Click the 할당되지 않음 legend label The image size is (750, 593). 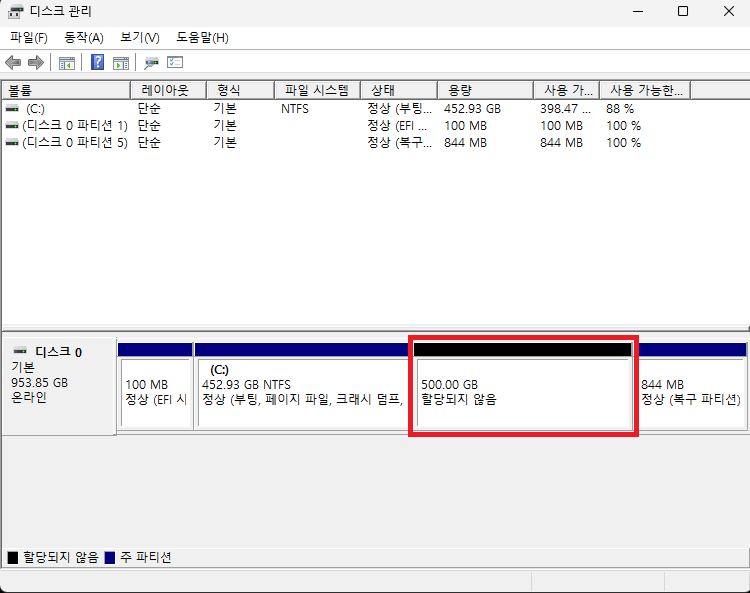click(60, 557)
